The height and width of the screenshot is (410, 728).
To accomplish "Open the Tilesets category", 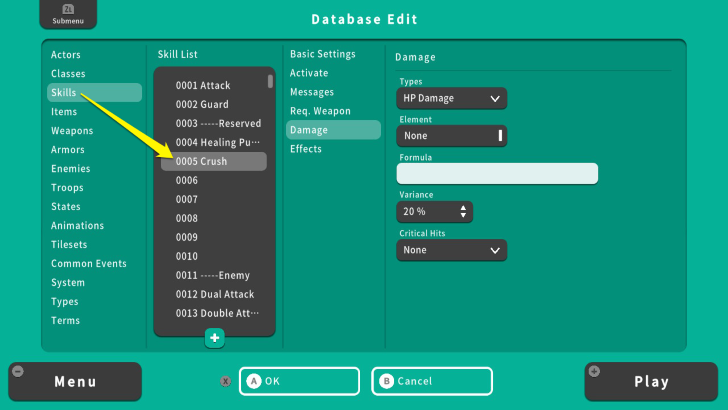I will click(69, 245).
